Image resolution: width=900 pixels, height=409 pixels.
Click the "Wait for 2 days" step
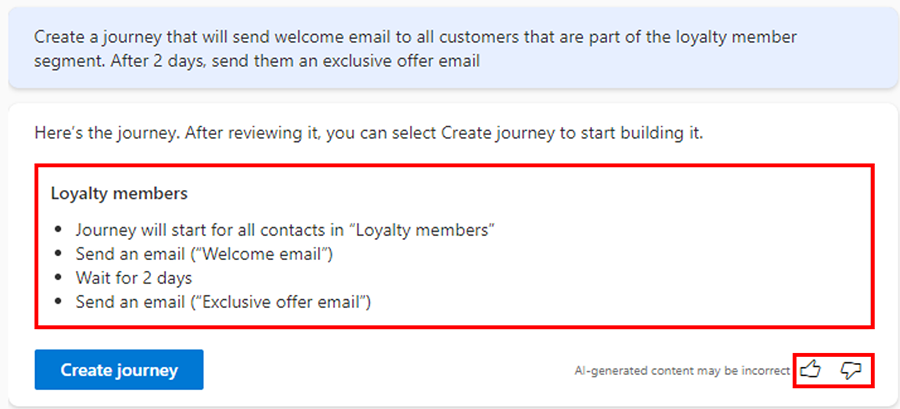point(133,277)
